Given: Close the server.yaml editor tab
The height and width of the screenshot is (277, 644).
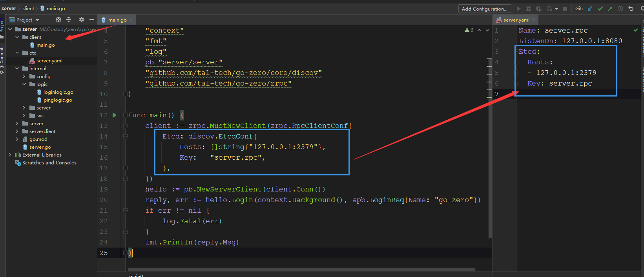Looking at the screenshot, I should click(x=534, y=20).
